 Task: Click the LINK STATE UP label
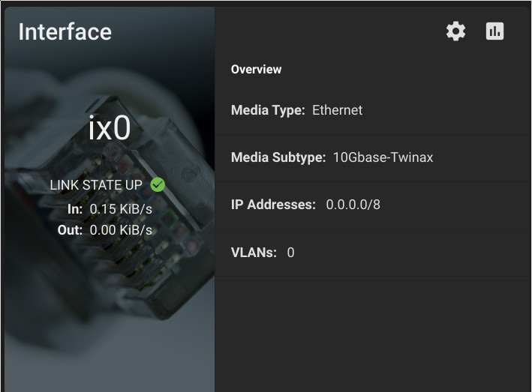[96, 185]
